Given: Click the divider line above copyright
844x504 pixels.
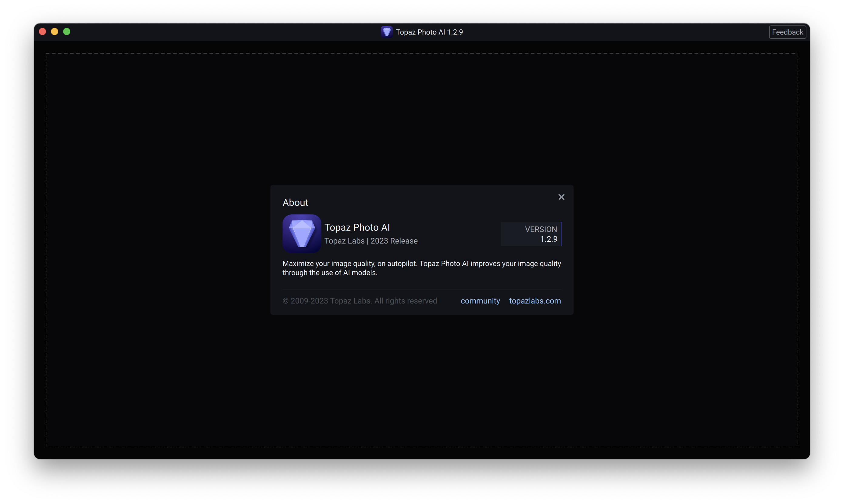Looking at the screenshot, I should pos(421,290).
